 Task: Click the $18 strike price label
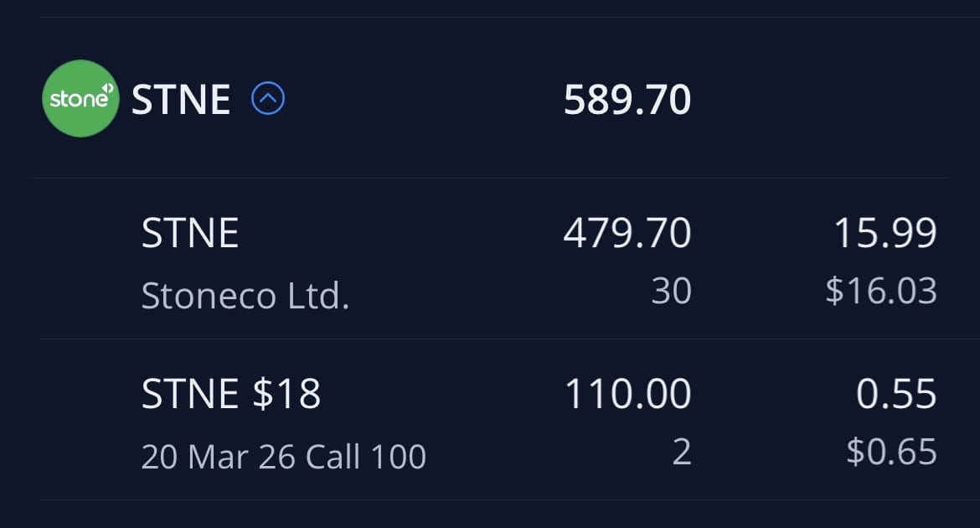click(287, 394)
